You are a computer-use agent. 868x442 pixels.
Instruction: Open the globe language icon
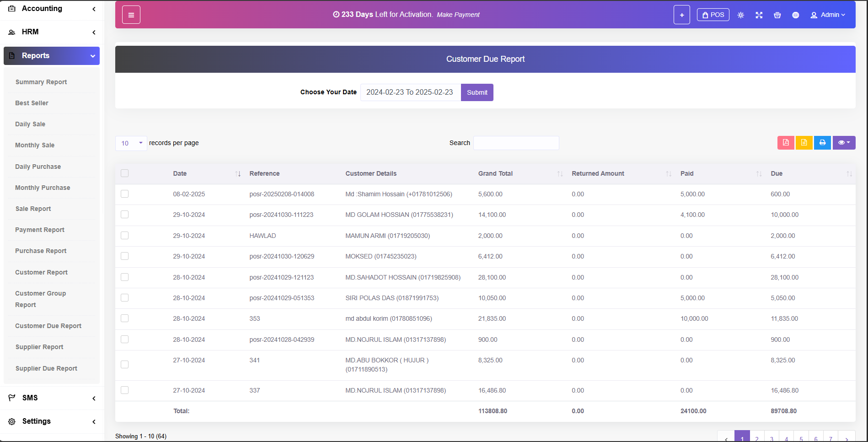[x=795, y=15]
